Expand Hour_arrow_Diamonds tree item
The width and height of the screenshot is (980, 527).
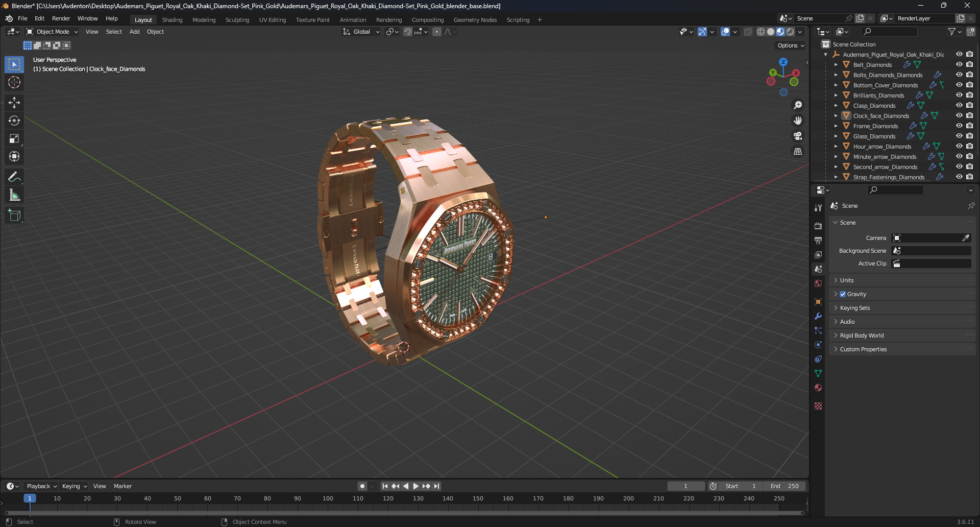tap(836, 147)
